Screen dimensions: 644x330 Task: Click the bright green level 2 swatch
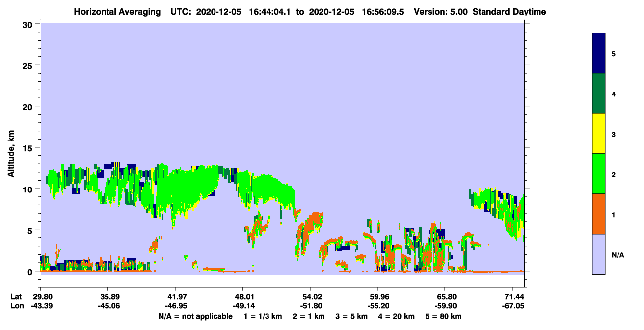point(599,174)
